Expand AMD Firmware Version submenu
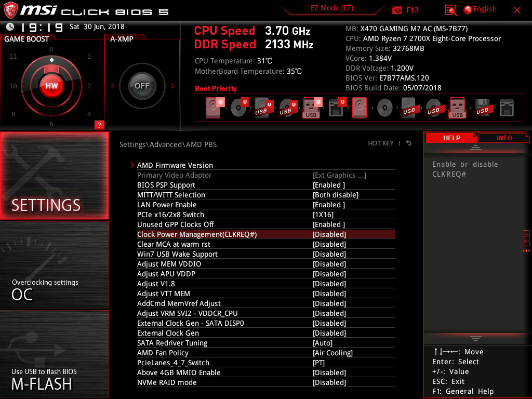The image size is (532, 399). [266, 165]
